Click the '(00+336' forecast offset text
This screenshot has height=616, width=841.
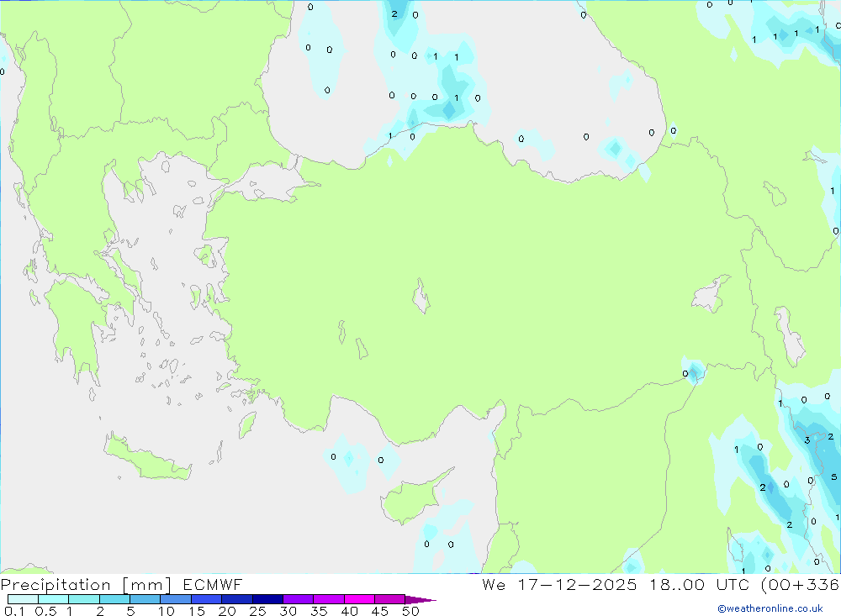click(x=801, y=584)
